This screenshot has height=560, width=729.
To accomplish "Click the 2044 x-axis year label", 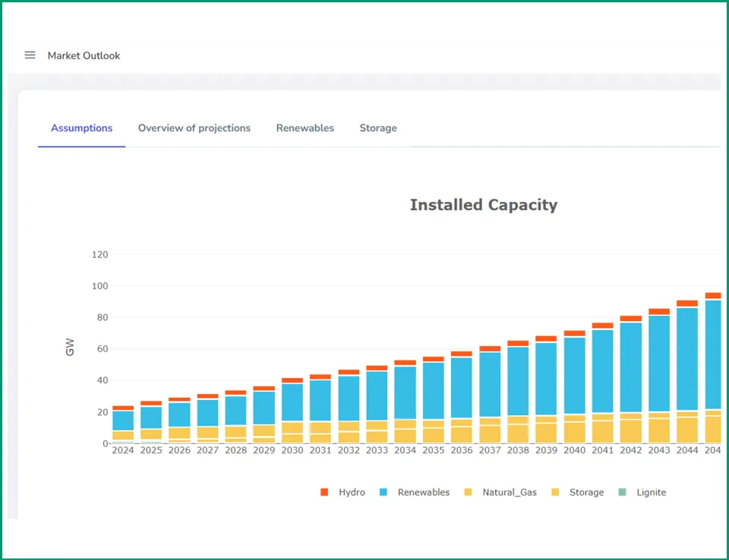I will 687,451.
